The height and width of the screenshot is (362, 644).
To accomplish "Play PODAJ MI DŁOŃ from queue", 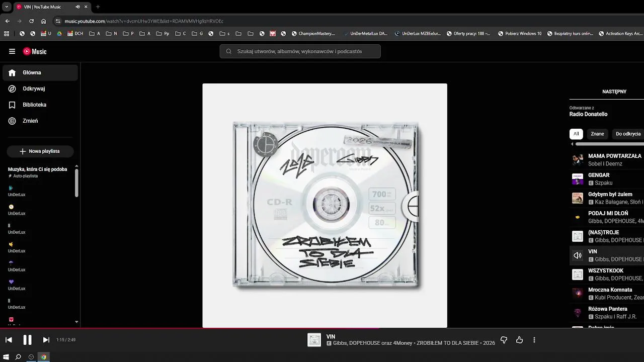I will [x=607, y=217].
